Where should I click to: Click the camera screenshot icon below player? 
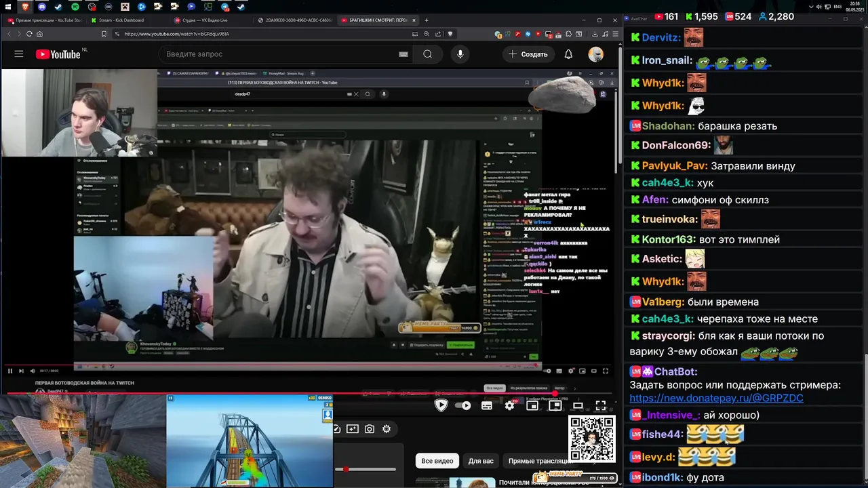(x=370, y=429)
